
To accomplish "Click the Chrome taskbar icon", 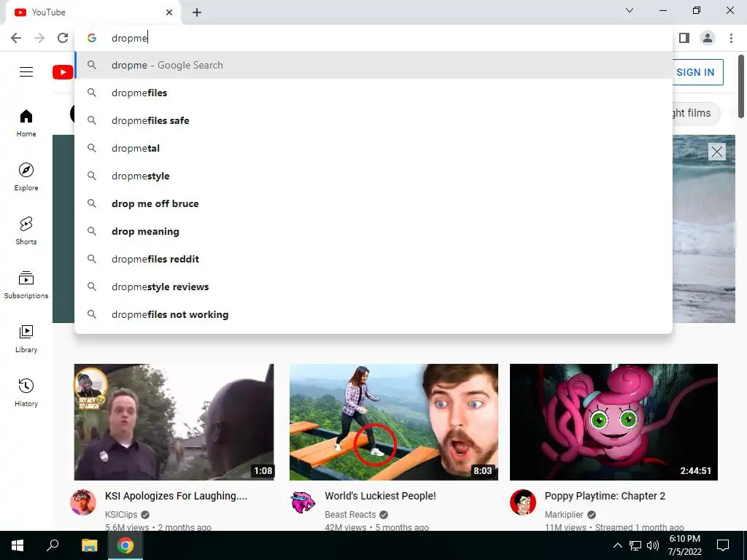I will 125,545.
